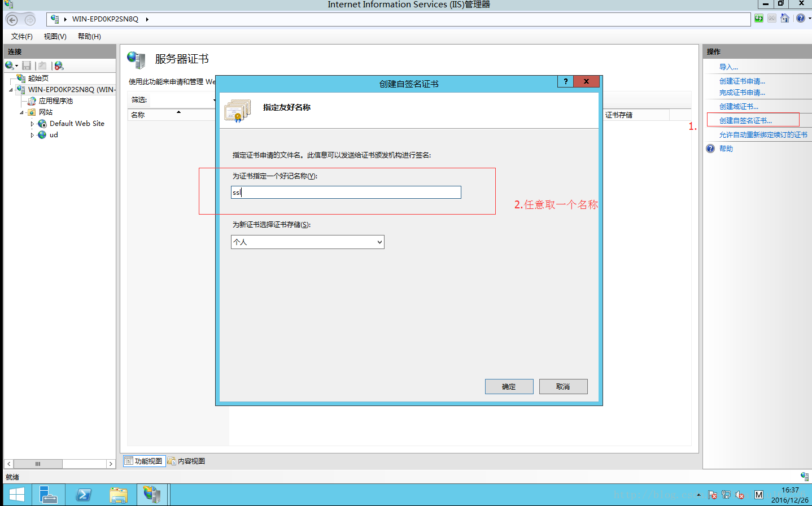The image size is (812, 506).
Task: Click the address bar arrow after WIN-EPD0KP2SN8Q
Action: (147, 19)
